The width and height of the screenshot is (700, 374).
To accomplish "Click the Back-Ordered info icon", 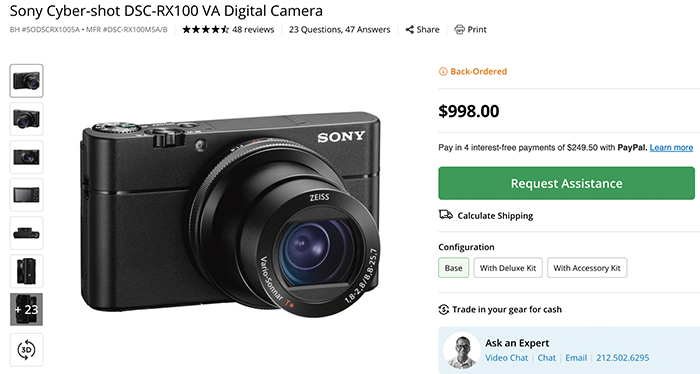I will click(443, 71).
